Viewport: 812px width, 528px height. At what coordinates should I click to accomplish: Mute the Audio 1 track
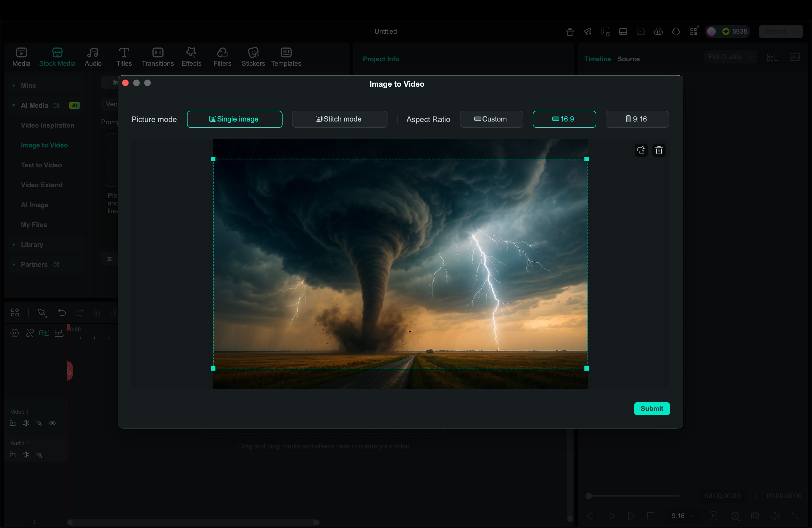point(26,455)
